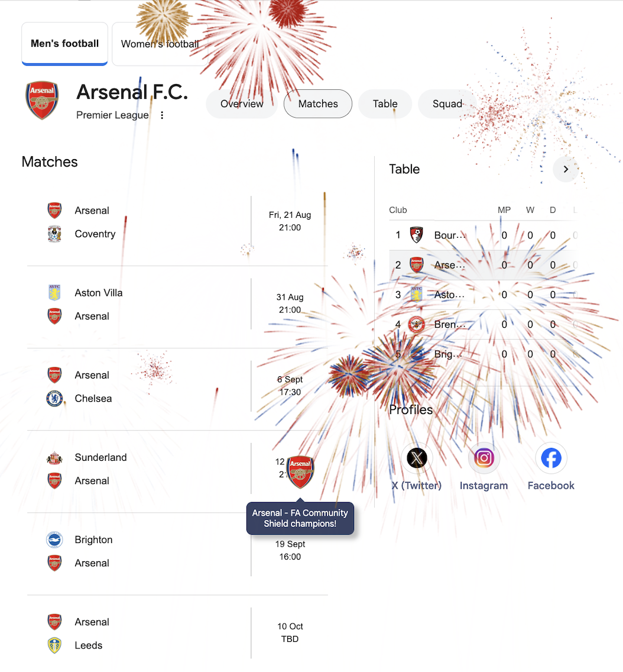Screen dimensions: 623x672
Task: Expand the Table panel with the chevron arrow
Action: [x=566, y=169]
